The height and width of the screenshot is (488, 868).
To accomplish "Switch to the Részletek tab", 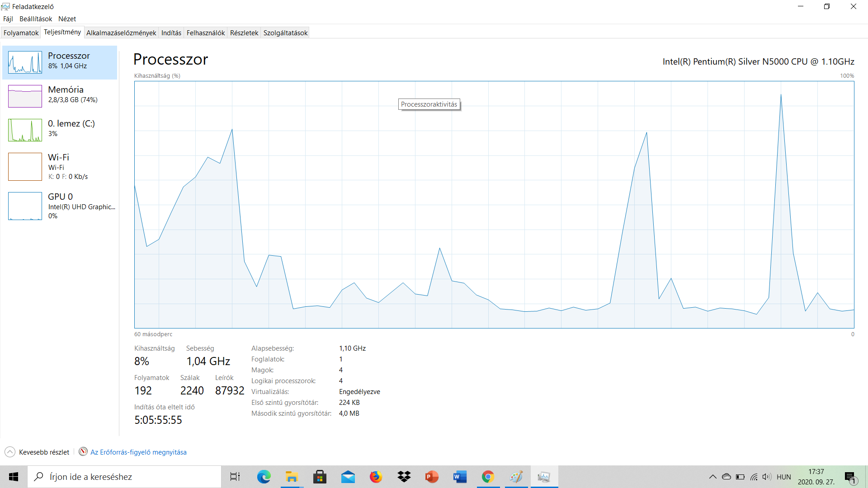I will coord(244,33).
